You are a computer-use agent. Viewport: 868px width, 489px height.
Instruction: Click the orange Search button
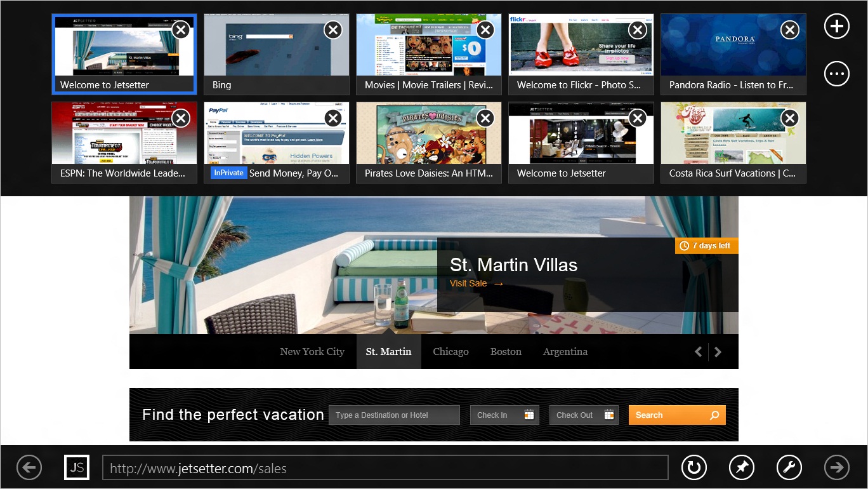(x=676, y=415)
